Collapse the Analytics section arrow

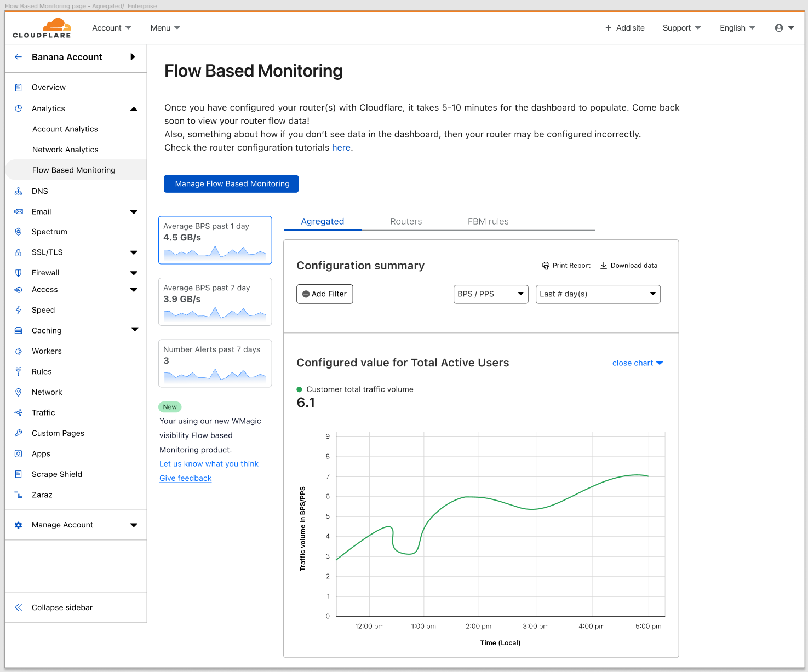click(x=134, y=109)
